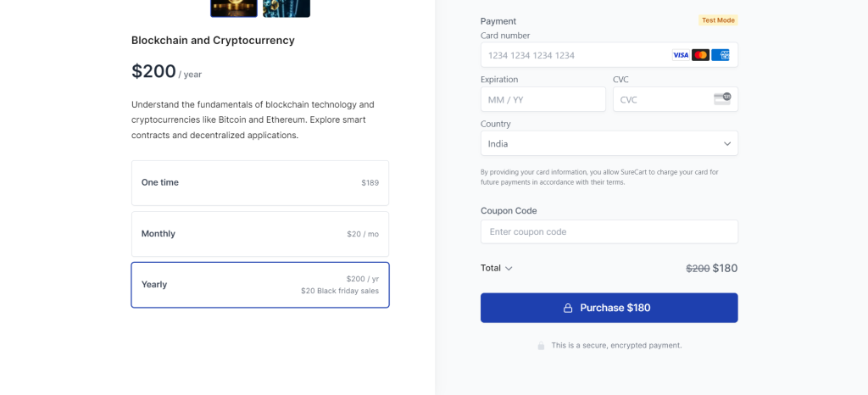Select the second blue product thumbnail
Screen dimensions: 868x395
point(287,8)
